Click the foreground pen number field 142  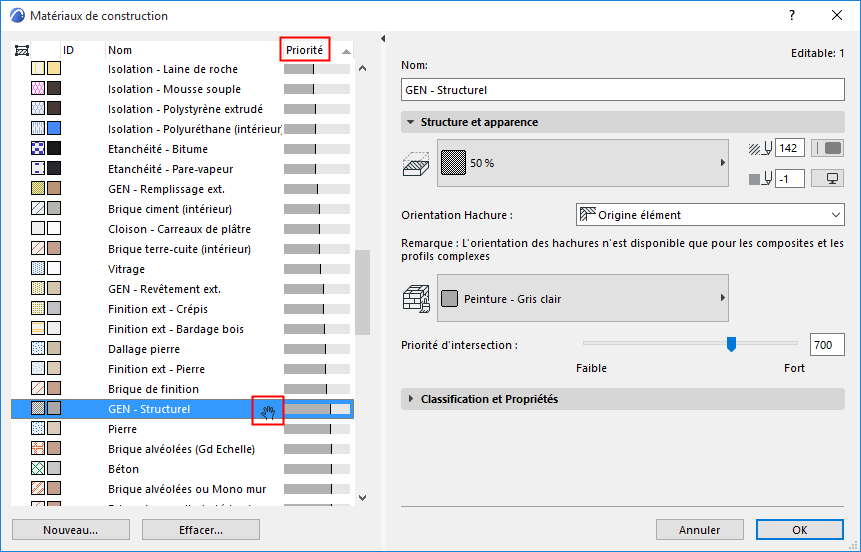click(790, 148)
